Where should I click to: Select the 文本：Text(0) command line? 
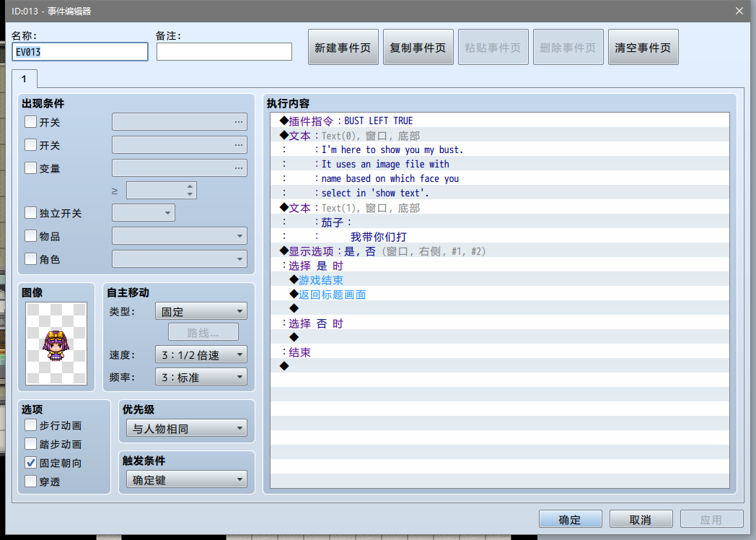(x=500, y=136)
